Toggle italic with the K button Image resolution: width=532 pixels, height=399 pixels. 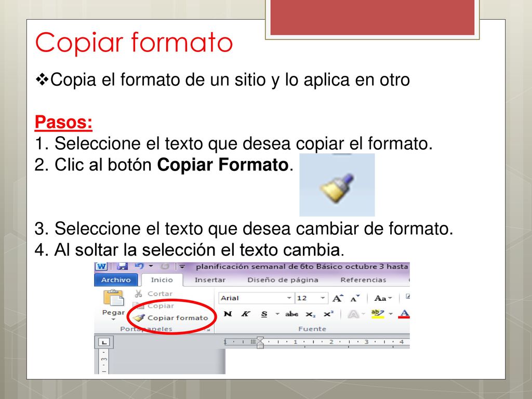tap(245, 314)
